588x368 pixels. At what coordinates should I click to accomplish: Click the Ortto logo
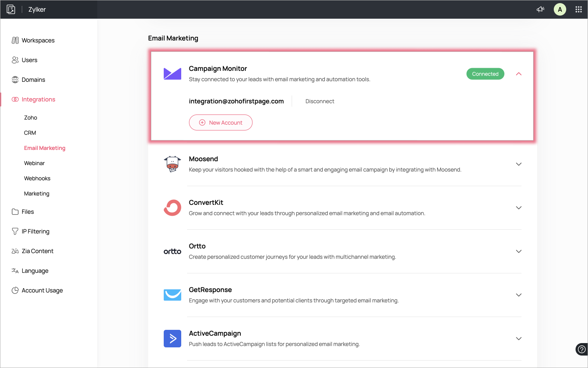pos(172,252)
